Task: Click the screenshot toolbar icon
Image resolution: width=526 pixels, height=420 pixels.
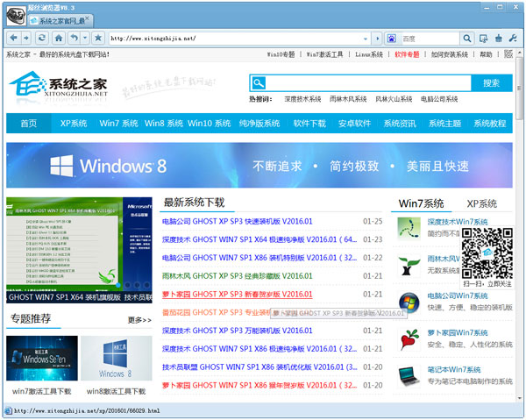Action: point(483,39)
